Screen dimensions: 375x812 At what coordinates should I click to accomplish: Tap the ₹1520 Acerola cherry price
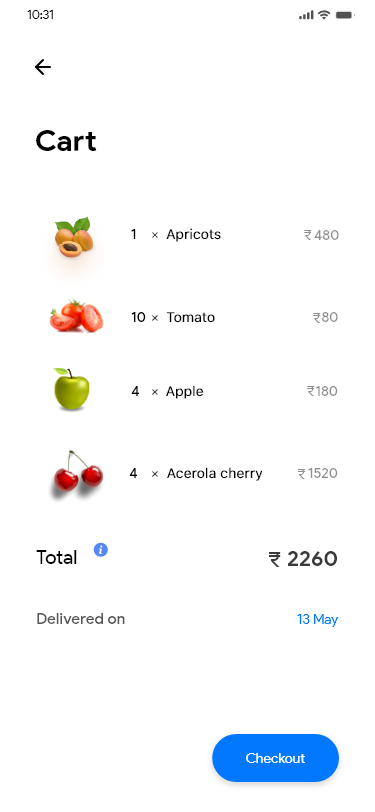(318, 473)
